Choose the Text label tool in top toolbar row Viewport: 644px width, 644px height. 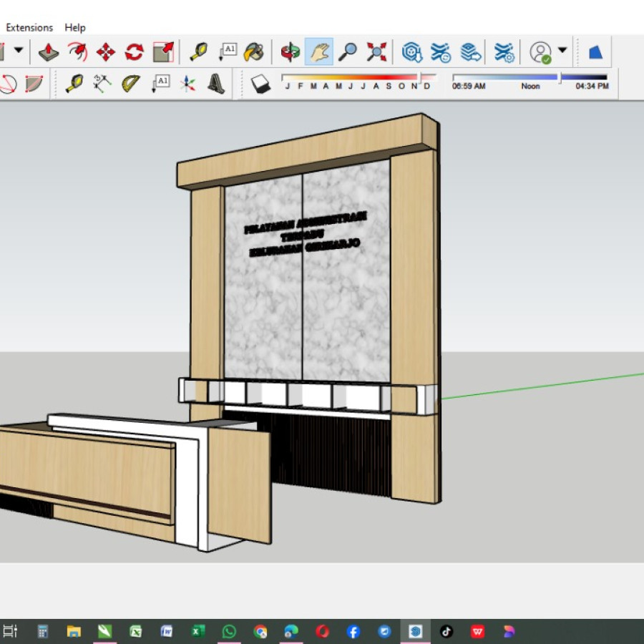[x=228, y=52]
